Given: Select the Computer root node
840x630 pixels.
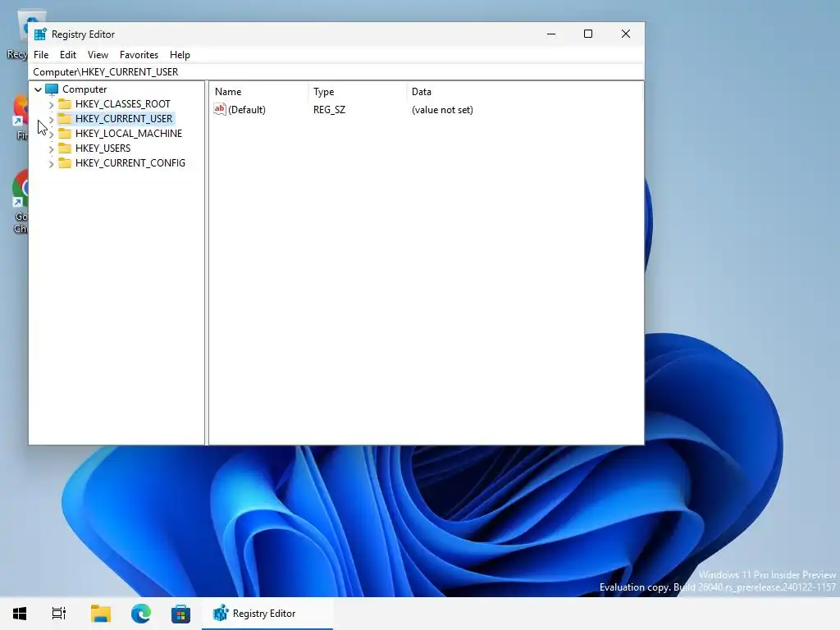Looking at the screenshot, I should [84, 89].
